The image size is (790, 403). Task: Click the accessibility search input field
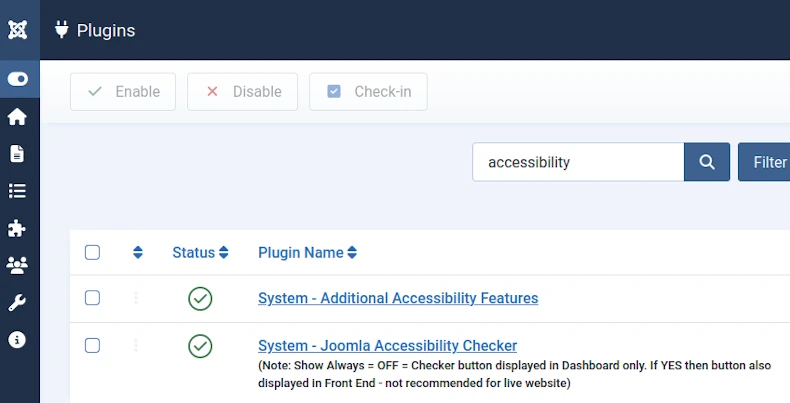pyautogui.click(x=578, y=162)
